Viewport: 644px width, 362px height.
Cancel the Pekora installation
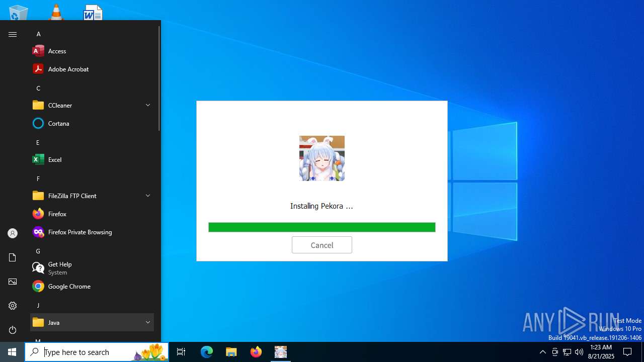tap(321, 245)
